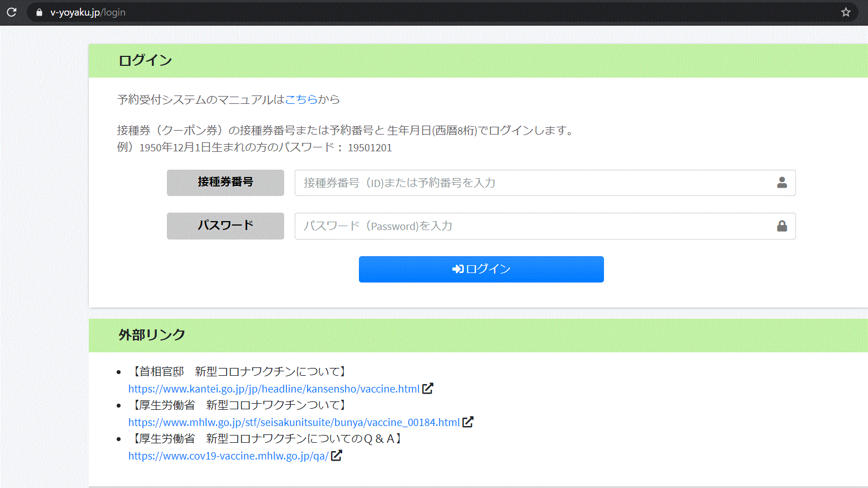Open the manual via こちら link

301,99
